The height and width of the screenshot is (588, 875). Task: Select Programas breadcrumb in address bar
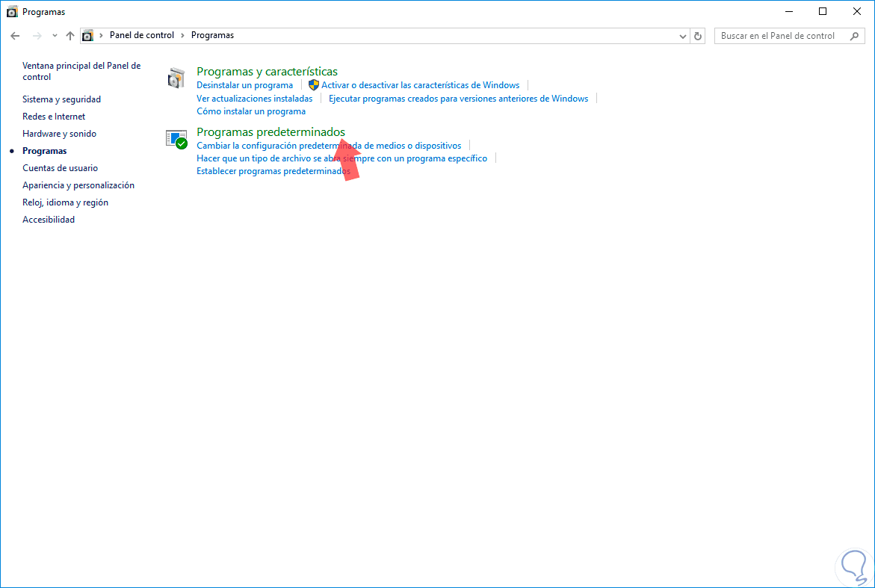point(212,35)
